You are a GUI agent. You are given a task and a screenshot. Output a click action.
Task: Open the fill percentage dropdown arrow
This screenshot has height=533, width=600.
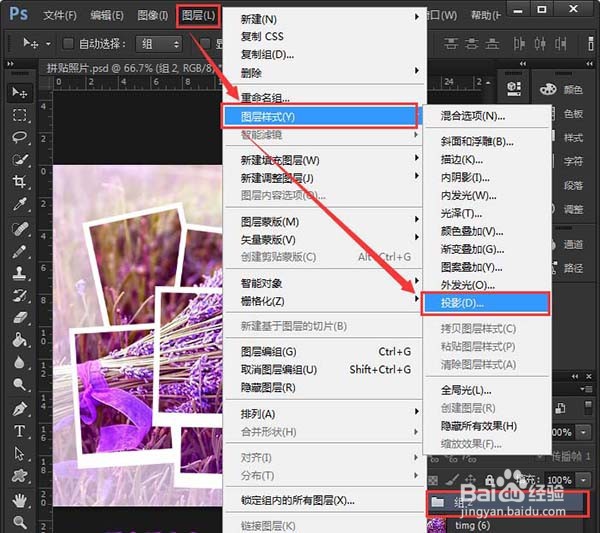pos(583,480)
